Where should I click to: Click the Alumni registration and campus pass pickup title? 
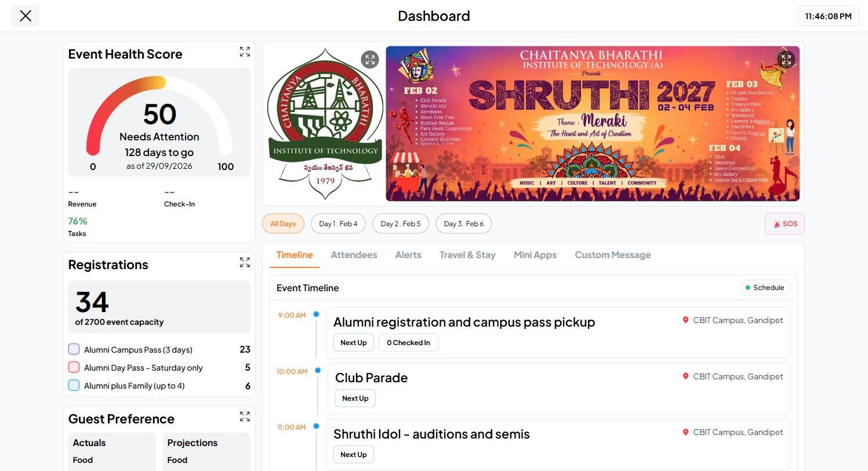click(x=464, y=323)
